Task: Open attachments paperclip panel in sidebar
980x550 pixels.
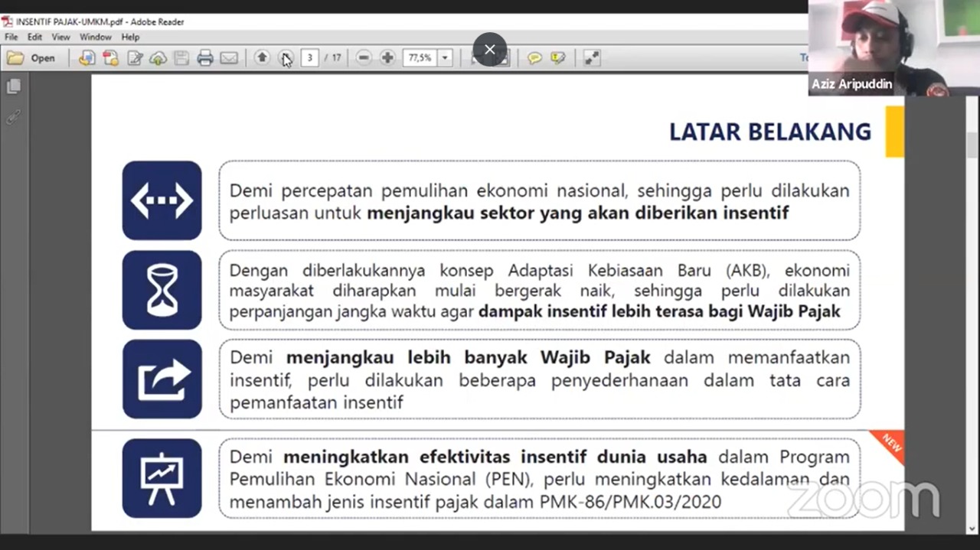Action: point(13,117)
